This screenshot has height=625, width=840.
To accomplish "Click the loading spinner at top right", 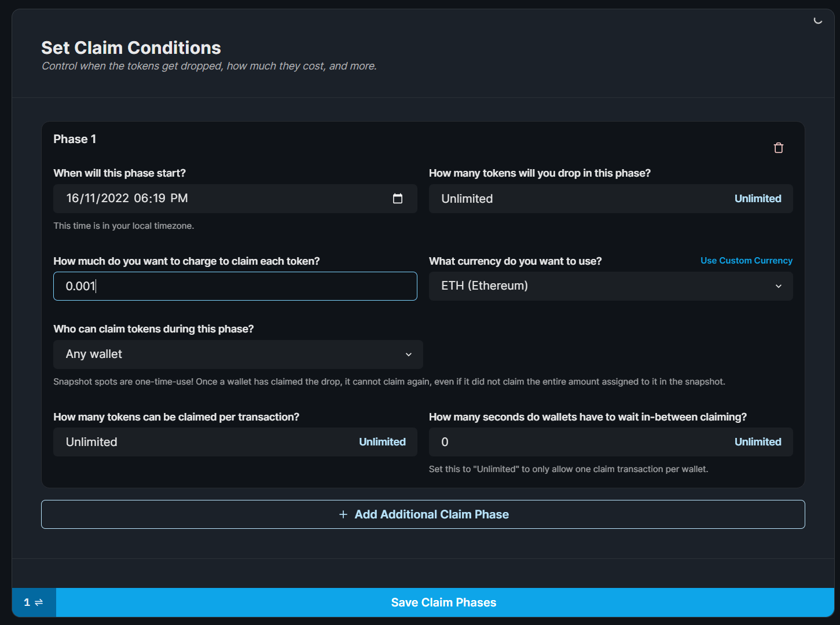I will (x=817, y=20).
